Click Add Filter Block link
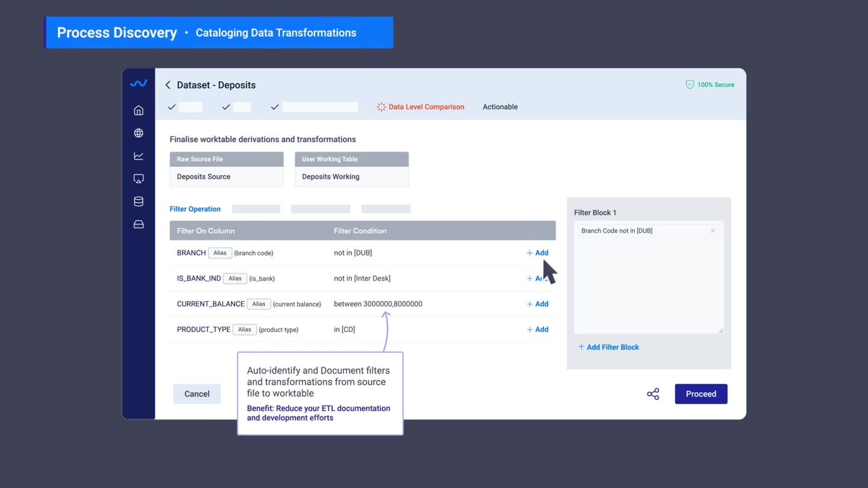Viewport: 868px width, 488px height. pos(608,347)
